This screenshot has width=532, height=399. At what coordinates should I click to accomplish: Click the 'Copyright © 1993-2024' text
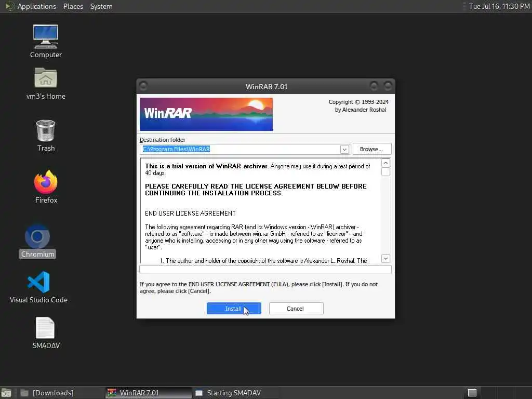358,102
